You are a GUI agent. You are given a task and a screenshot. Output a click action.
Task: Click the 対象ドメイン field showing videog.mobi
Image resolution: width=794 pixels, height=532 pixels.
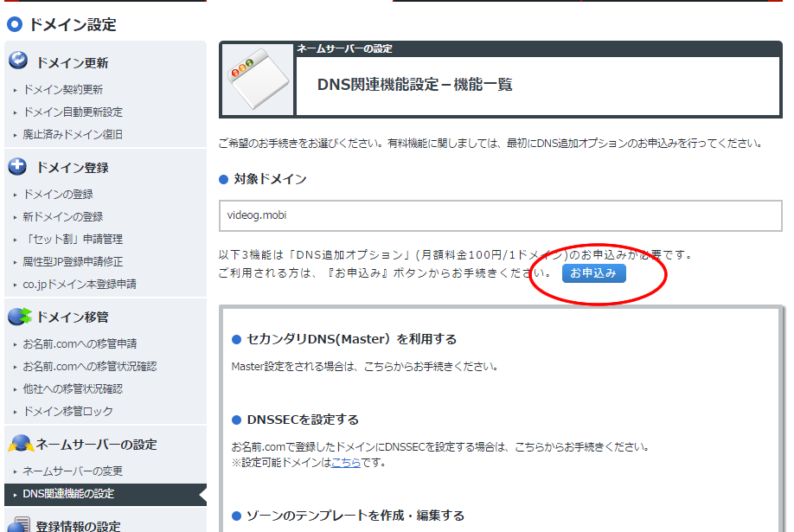coord(500,216)
